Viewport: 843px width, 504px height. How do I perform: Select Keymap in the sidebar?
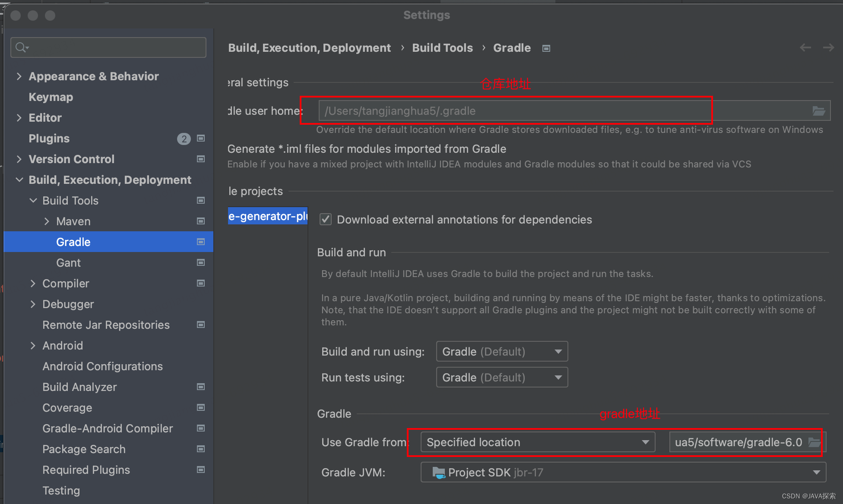pyautogui.click(x=51, y=97)
